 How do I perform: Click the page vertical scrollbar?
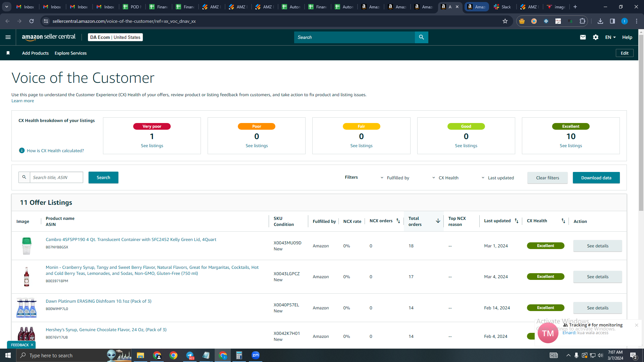641,122
